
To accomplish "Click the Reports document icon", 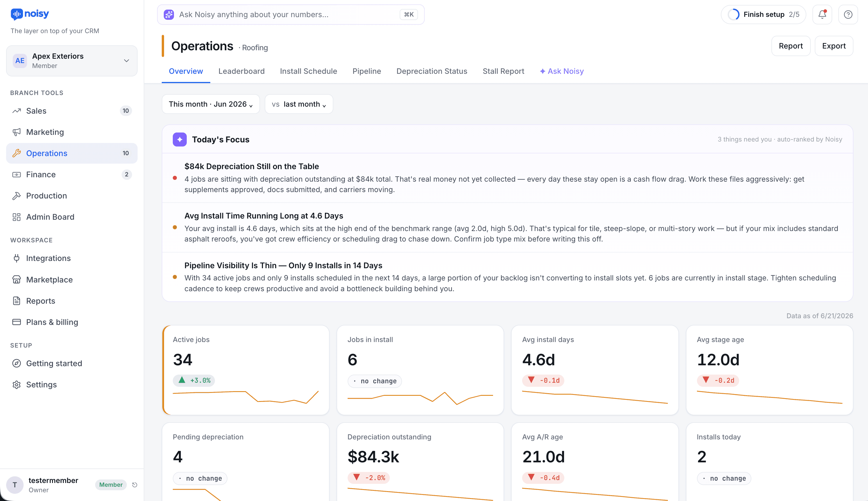I will tap(17, 301).
